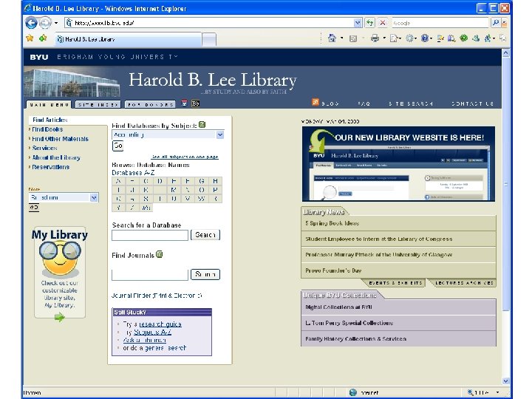
Task: Add to Favorites with the green plus star icon
Action: [x=43, y=38]
